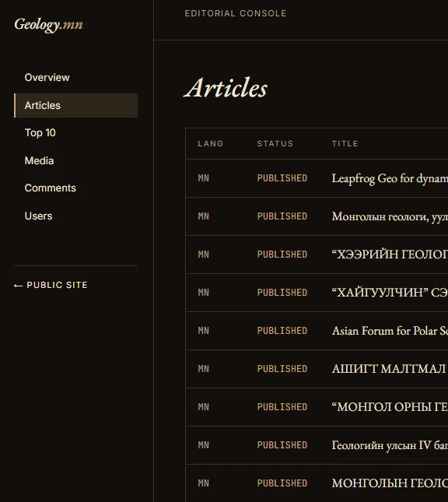This screenshot has height=502, width=448.
Task: Return to the Public Site link
Action: [x=51, y=285]
